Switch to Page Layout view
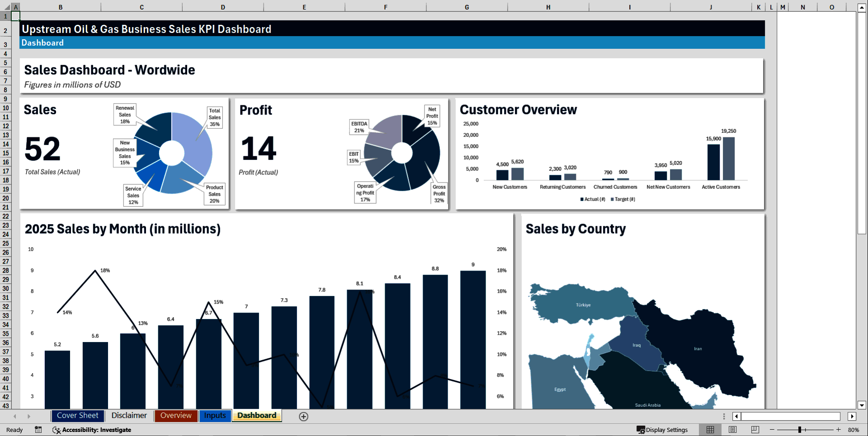This screenshot has width=868, height=436. [732, 430]
